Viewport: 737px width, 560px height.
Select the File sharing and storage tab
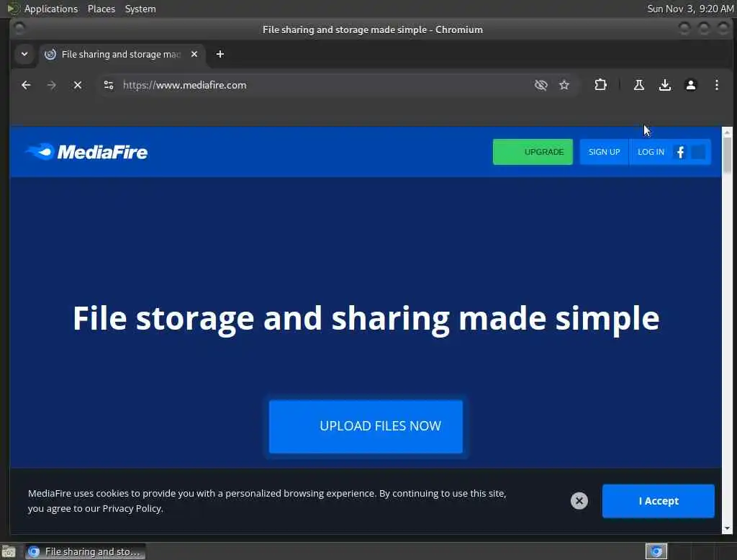coord(122,55)
